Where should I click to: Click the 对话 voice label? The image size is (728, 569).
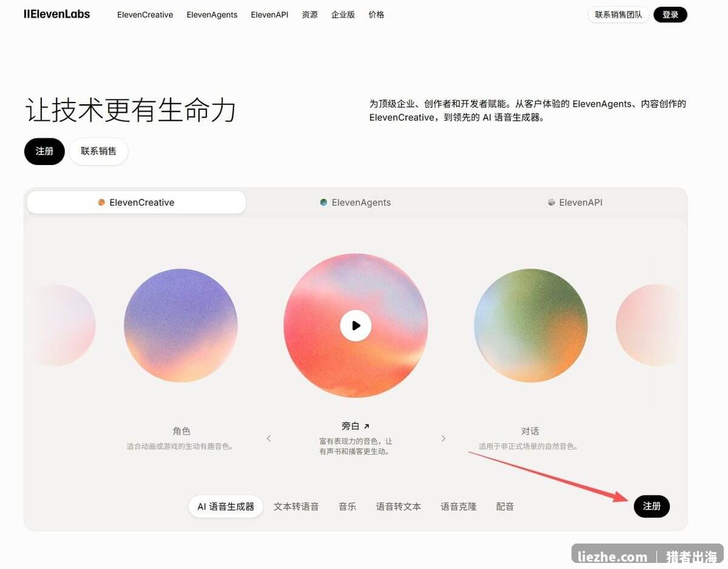(530, 431)
